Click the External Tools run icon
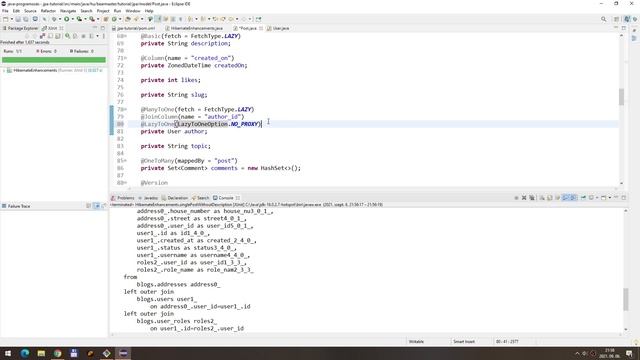The height and width of the screenshot is (360, 640). [92, 19]
